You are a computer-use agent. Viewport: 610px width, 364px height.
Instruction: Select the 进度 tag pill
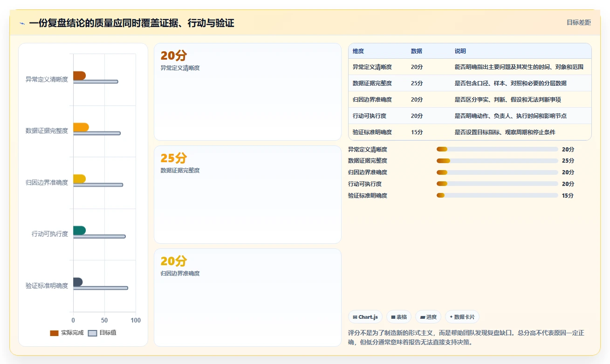[428, 317]
